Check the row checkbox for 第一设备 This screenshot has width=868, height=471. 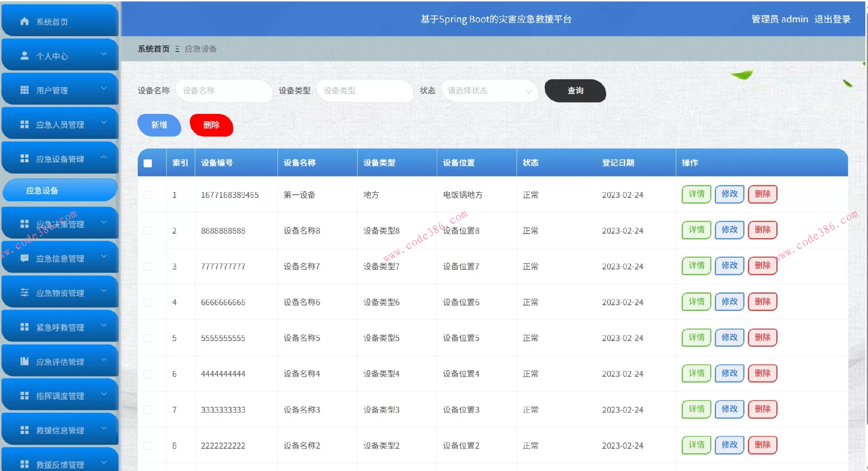(x=147, y=195)
